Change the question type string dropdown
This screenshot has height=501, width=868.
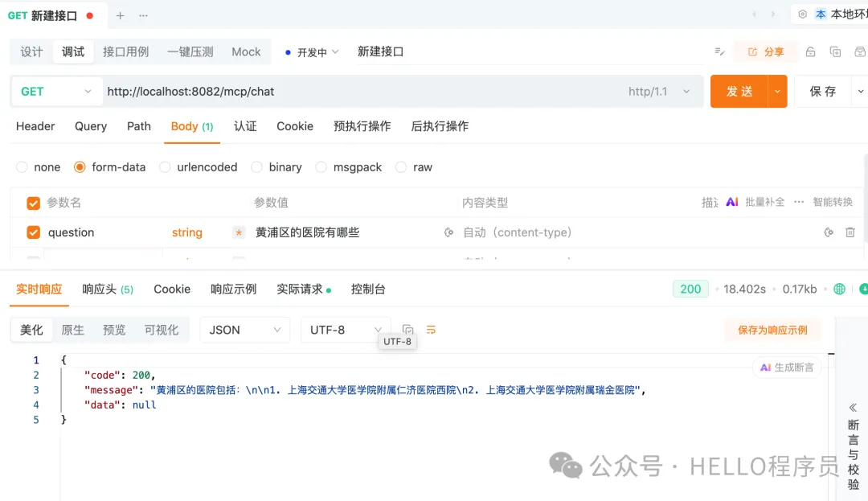(x=187, y=232)
